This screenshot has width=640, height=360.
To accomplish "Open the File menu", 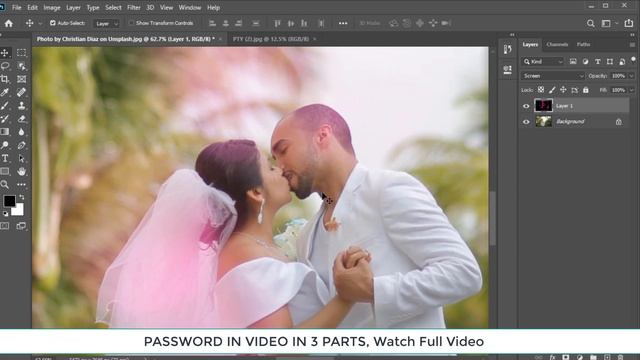I will point(17,7).
